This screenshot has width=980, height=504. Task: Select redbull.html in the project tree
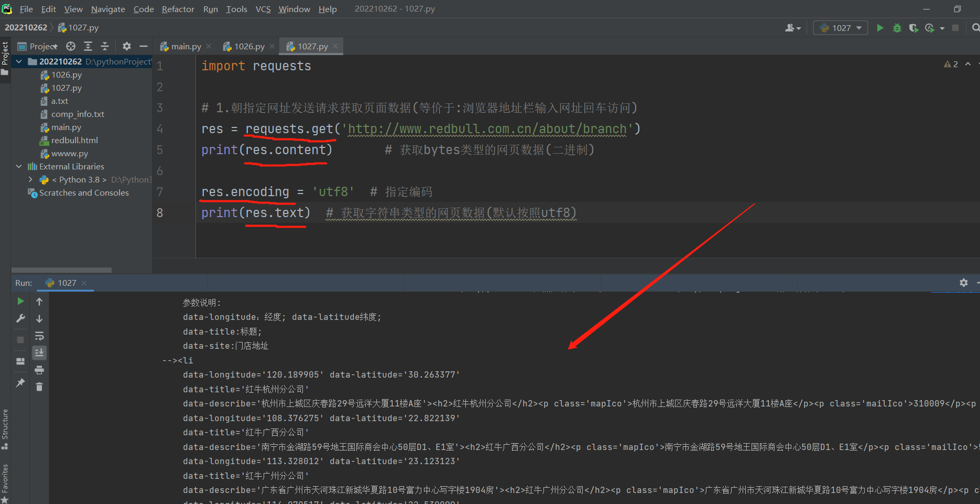point(74,141)
